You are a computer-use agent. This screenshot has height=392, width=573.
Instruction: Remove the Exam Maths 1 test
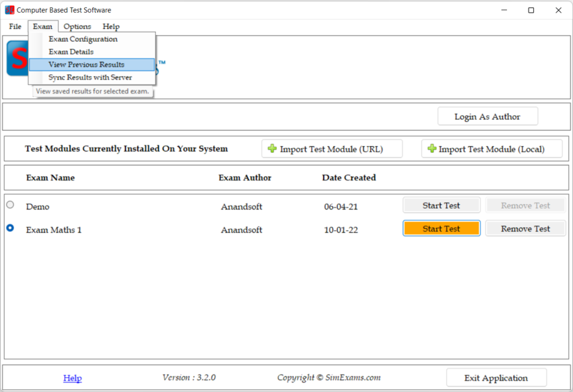point(525,229)
